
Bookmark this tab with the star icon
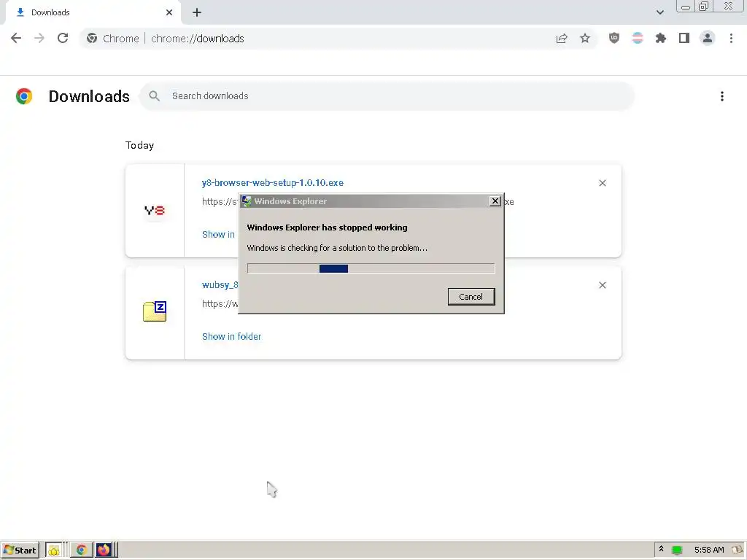[x=585, y=39]
